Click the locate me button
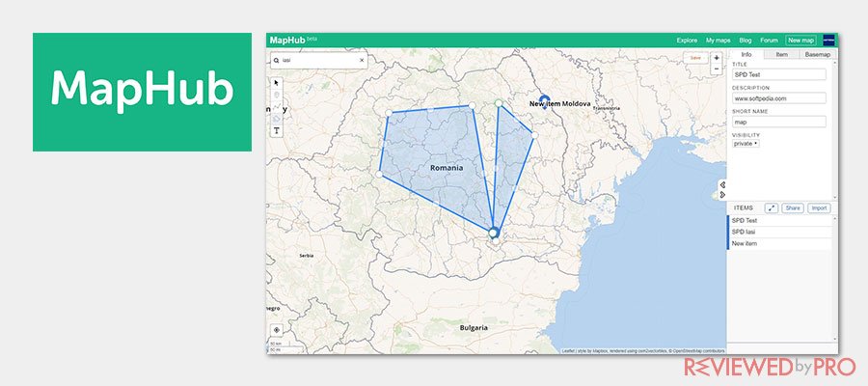 pyautogui.click(x=277, y=330)
